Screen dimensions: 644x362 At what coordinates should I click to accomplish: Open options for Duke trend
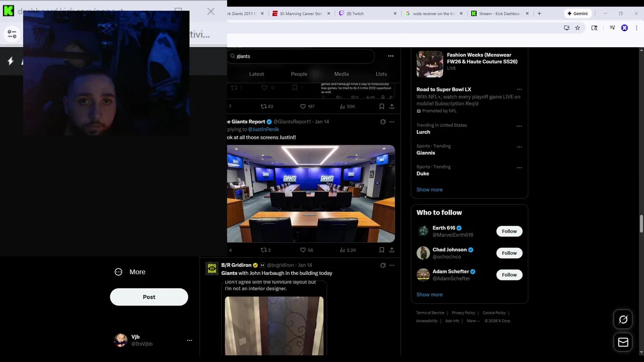click(x=519, y=167)
